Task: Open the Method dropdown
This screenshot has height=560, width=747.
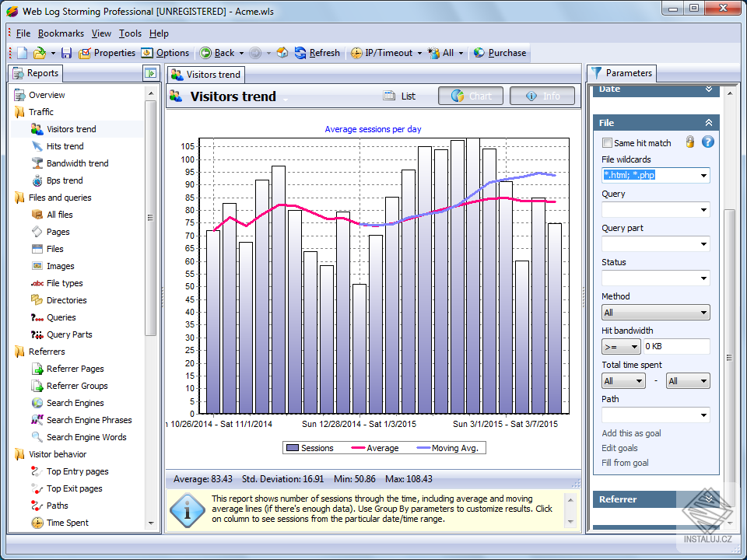Action: (655, 313)
